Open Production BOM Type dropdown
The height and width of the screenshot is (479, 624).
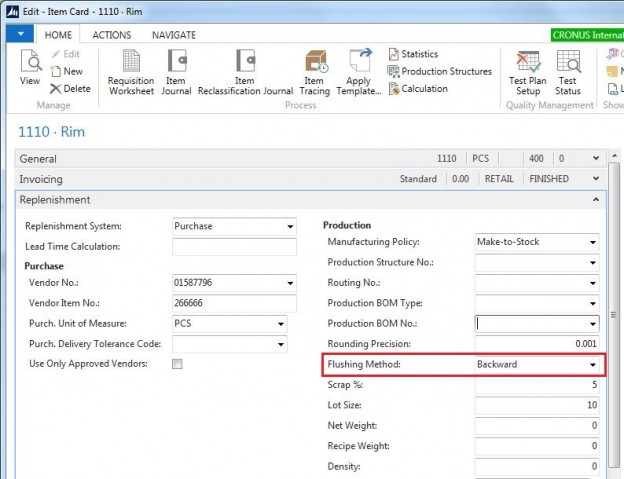[x=593, y=304]
